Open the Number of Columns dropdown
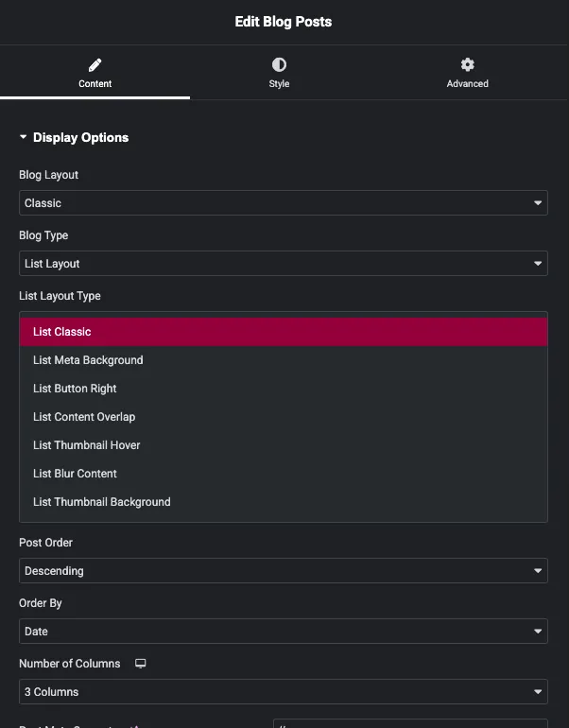This screenshot has width=569, height=728. 284,692
